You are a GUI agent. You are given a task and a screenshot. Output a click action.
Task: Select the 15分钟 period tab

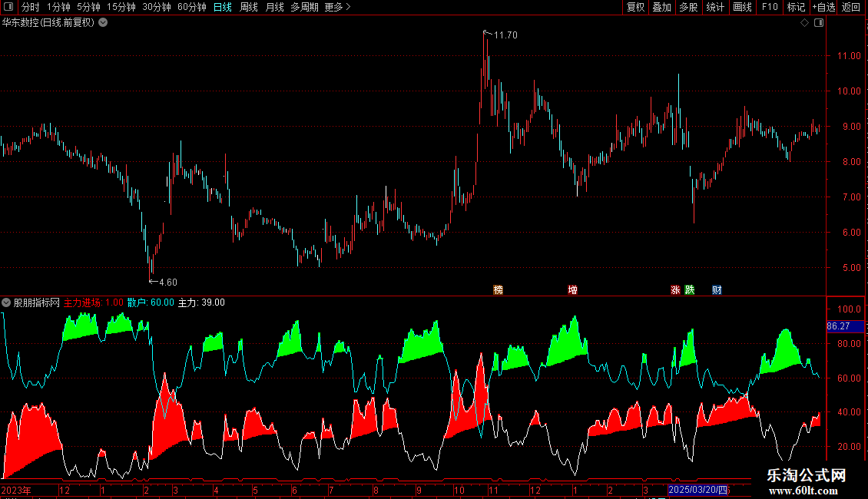(121, 7)
